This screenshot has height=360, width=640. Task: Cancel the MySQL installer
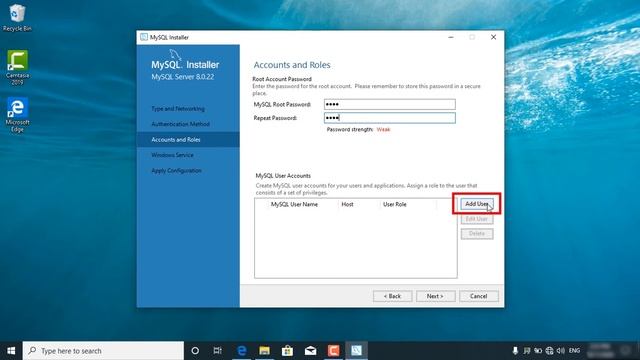(479, 296)
